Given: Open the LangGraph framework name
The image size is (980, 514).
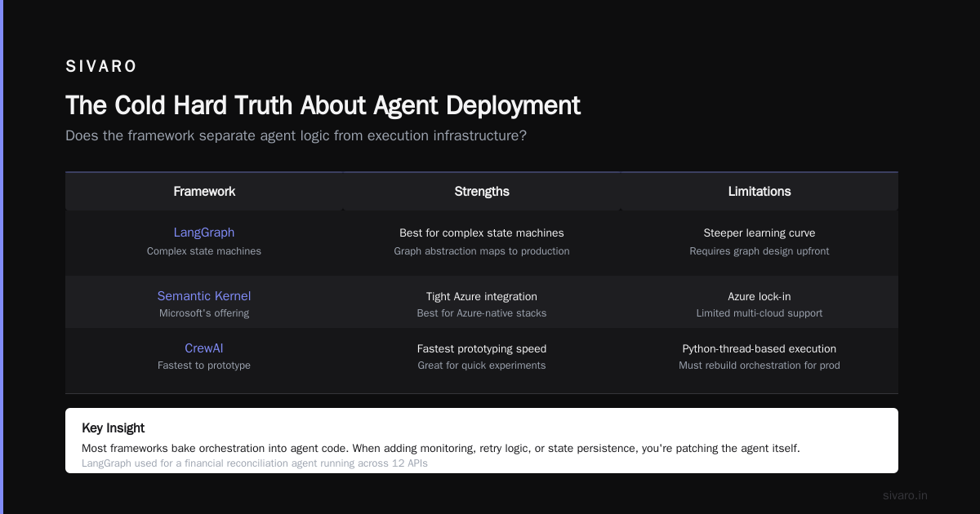Looking at the screenshot, I should tap(204, 233).
